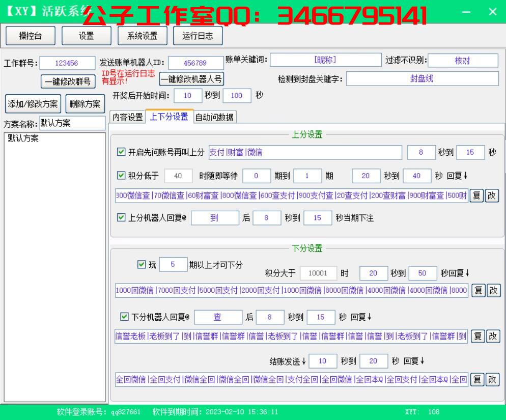Click 过滤不识别 field showing 核对

click(x=463, y=61)
